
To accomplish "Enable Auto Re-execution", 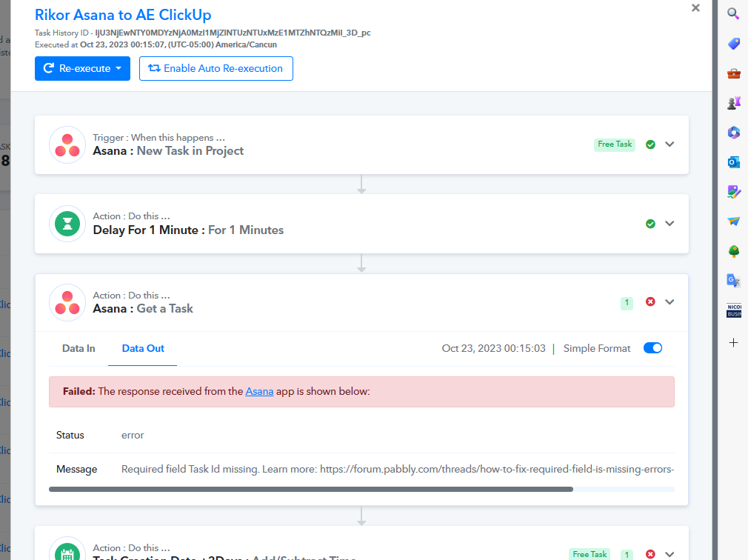I will coord(216,68).
